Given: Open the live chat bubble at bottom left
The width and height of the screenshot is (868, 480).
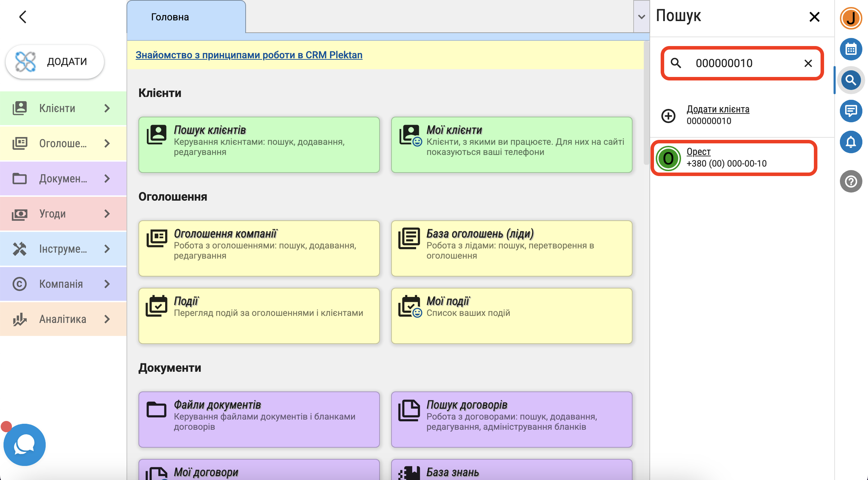Looking at the screenshot, I should pos(24,445).
